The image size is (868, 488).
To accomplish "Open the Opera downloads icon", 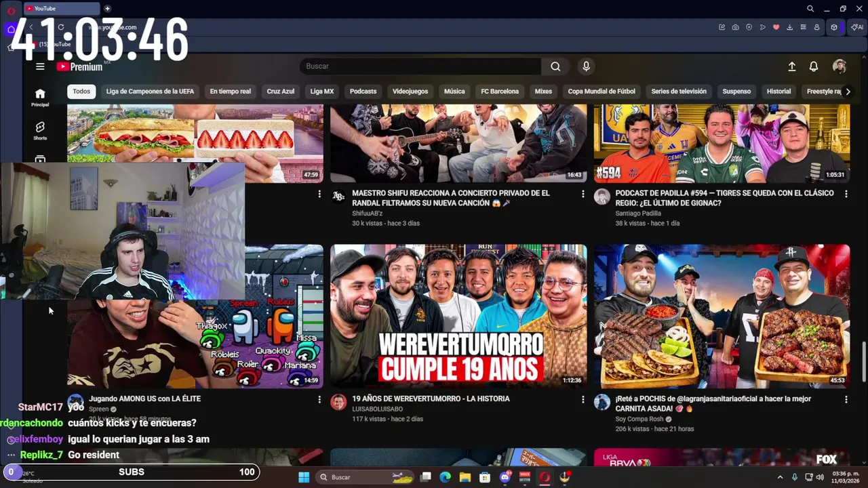I will click(x=789, y=27).
